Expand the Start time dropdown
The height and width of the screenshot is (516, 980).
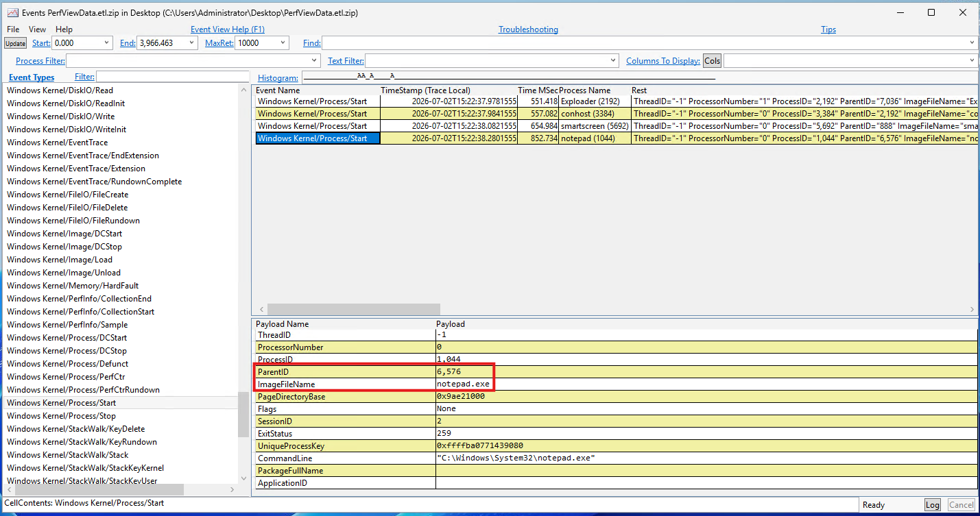(106, 43)
